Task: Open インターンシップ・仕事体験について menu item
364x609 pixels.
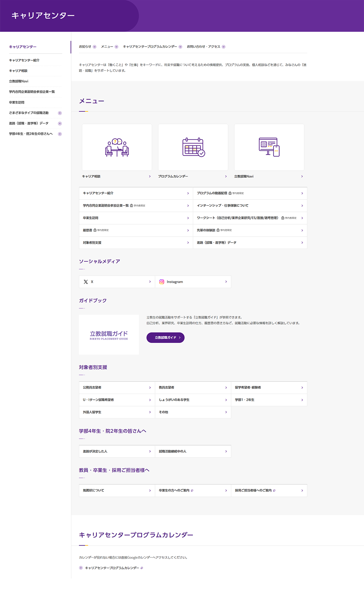Action: point(250,206)
